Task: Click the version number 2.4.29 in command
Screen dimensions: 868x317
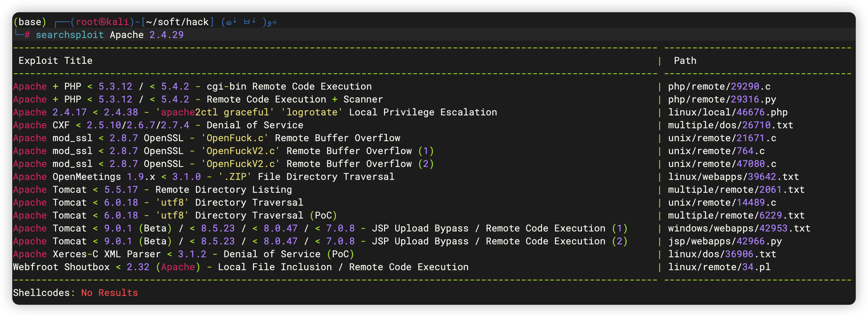Action: point(166,35)
